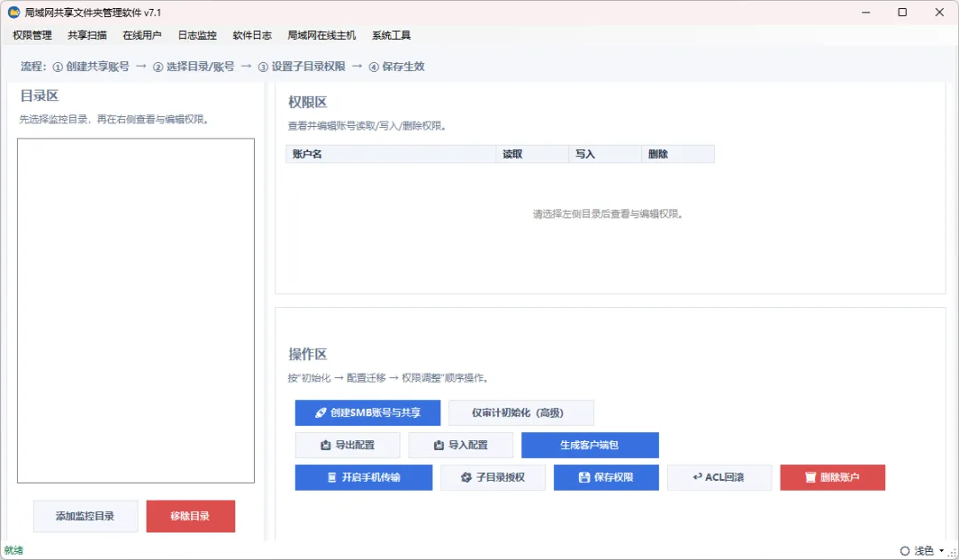The width and height of the screenshot is (959, 560).
Task: Click the ACL回滚 button
Action: click(719, 477)
